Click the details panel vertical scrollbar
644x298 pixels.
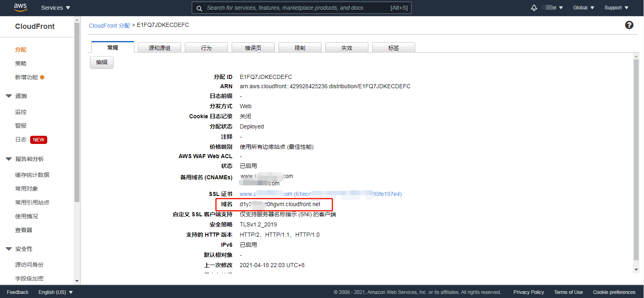coord(636,160)
